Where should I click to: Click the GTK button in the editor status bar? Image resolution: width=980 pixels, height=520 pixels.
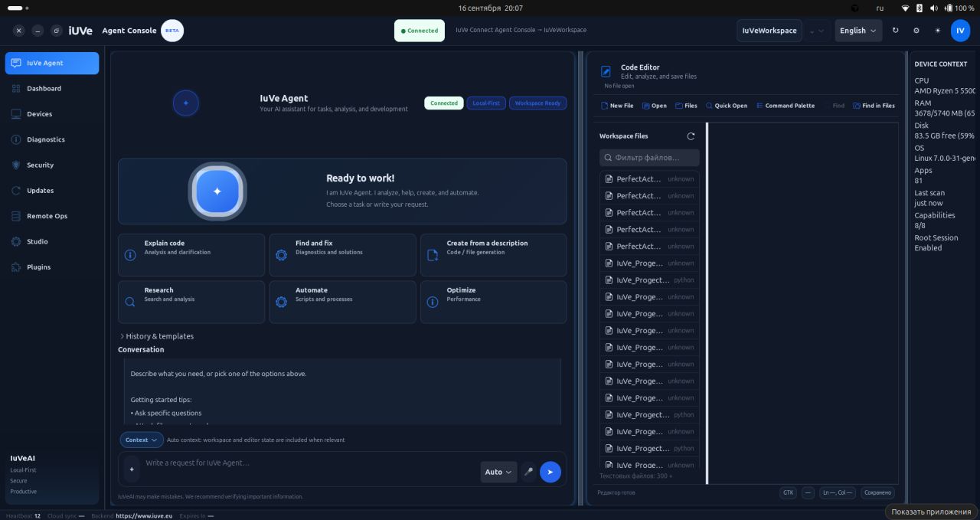[x=788, y=493]
